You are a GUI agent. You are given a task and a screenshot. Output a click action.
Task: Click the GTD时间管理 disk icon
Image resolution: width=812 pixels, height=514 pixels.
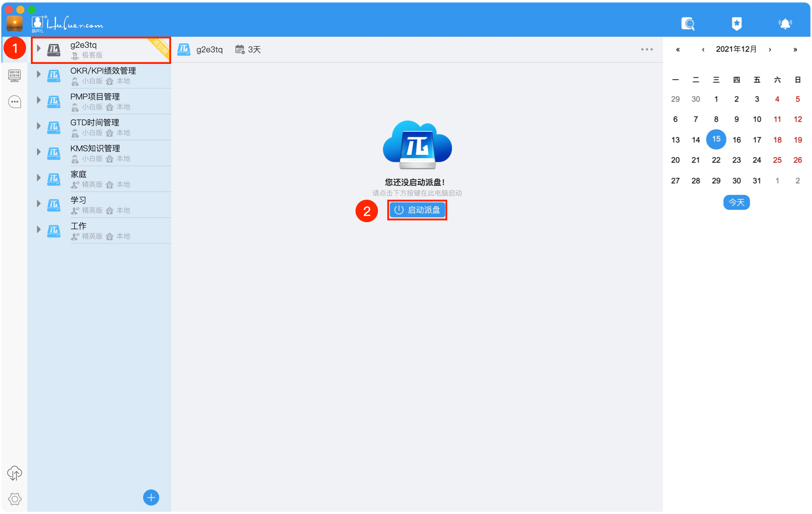point(54,127)
